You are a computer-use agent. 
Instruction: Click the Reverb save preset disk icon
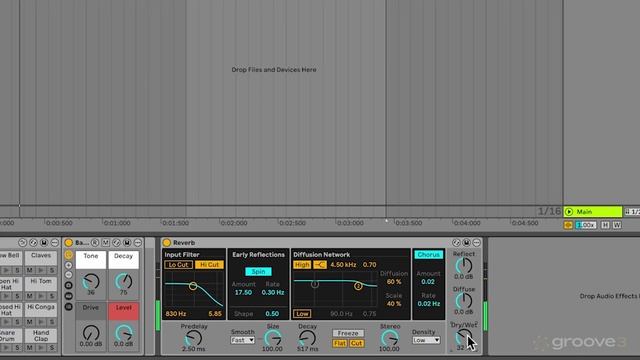466,242
